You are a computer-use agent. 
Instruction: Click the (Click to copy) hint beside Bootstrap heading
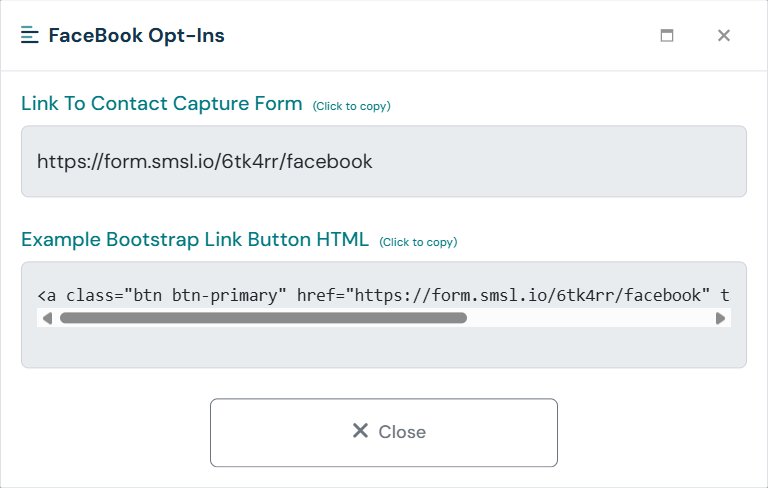[418, 242]
